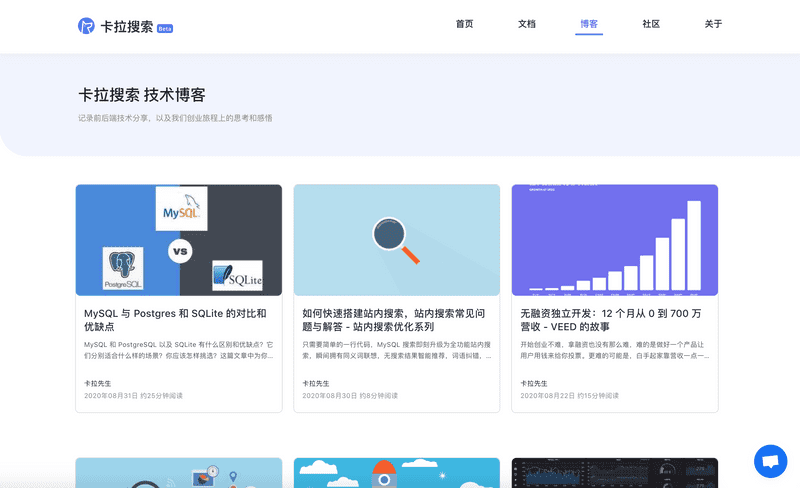The height and width of the screenshot is (488, 800).
Task: Click date 2020年08月22日 约15分钟阅读
Action: tap(569, 396)
